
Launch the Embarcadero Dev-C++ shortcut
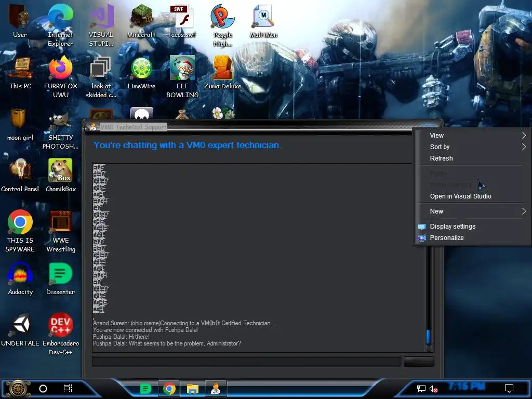pyautogui.click(x=60, y=334)
